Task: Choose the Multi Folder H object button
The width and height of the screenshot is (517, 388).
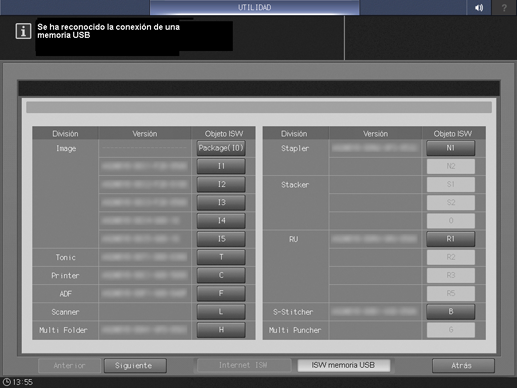Action: click(x=221, y=330)
